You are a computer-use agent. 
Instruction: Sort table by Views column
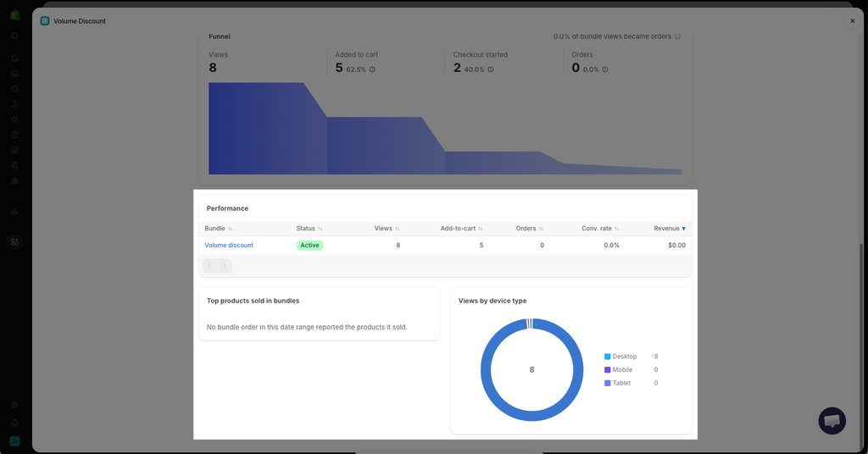pyautogui.click(x=387, y=229)
